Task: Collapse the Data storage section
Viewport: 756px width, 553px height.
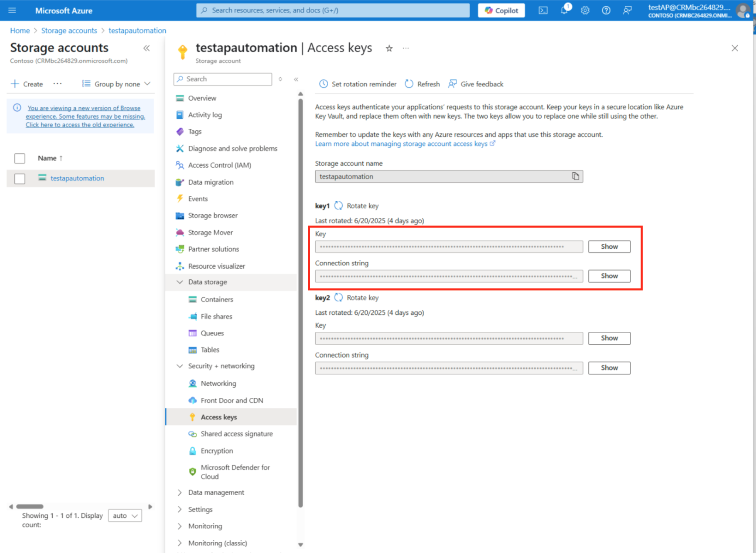Action: [x=180, y=282]
